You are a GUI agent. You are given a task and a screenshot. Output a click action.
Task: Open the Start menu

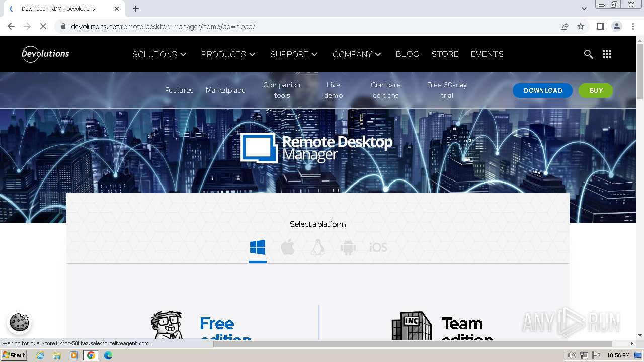click(14, 355)
